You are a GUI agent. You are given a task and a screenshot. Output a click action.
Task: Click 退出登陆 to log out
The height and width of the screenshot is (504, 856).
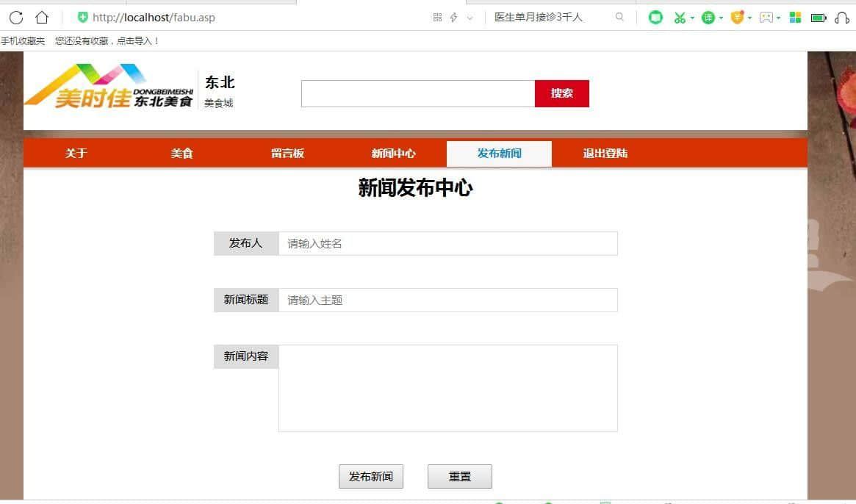coord(605,154)
